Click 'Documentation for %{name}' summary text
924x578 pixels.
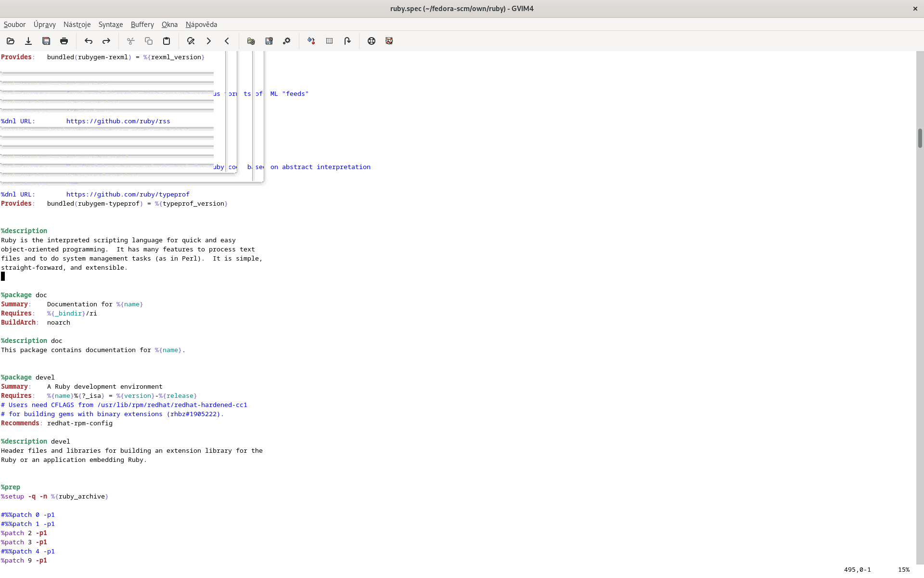tap(95, 304)
